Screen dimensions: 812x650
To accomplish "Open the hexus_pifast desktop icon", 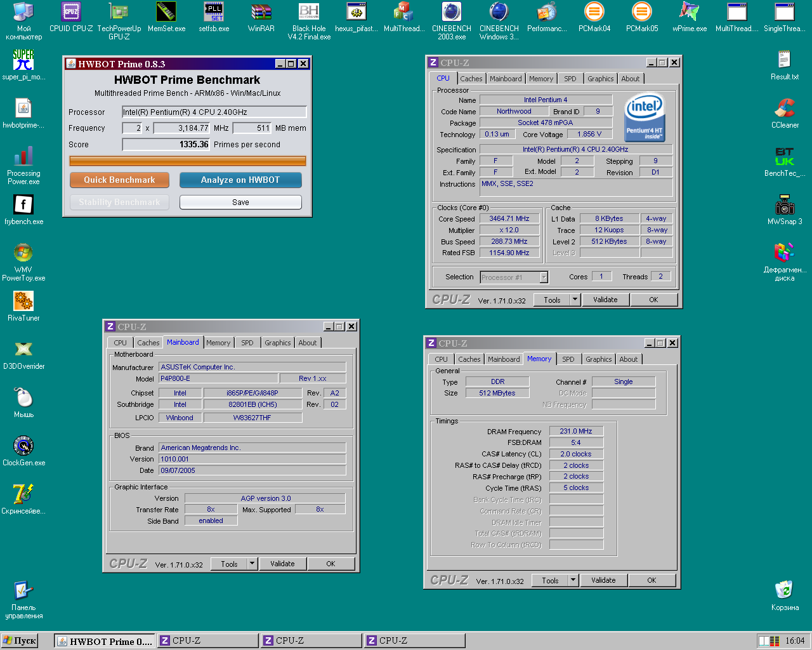I will coord(357,18).
